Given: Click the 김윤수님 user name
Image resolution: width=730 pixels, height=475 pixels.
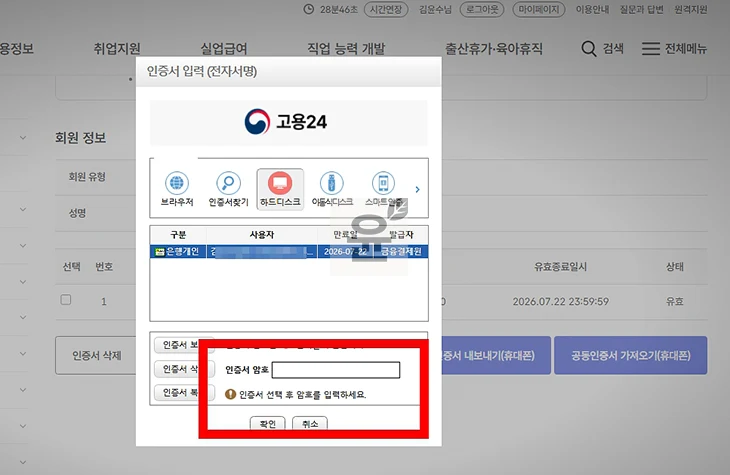Looking at the screenshot, I should tap(435, 9).
